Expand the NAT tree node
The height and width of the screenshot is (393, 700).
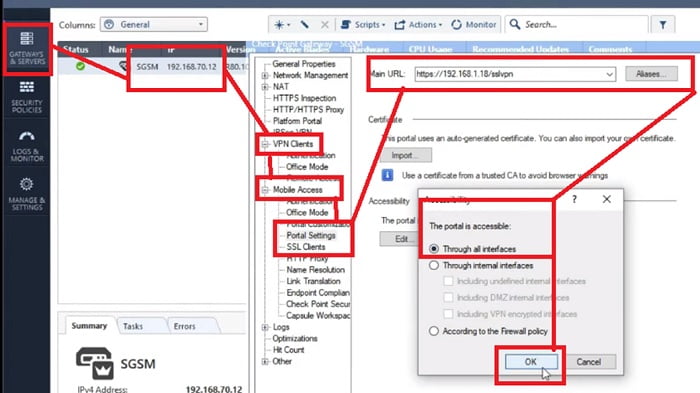click(x=265, y=87)
